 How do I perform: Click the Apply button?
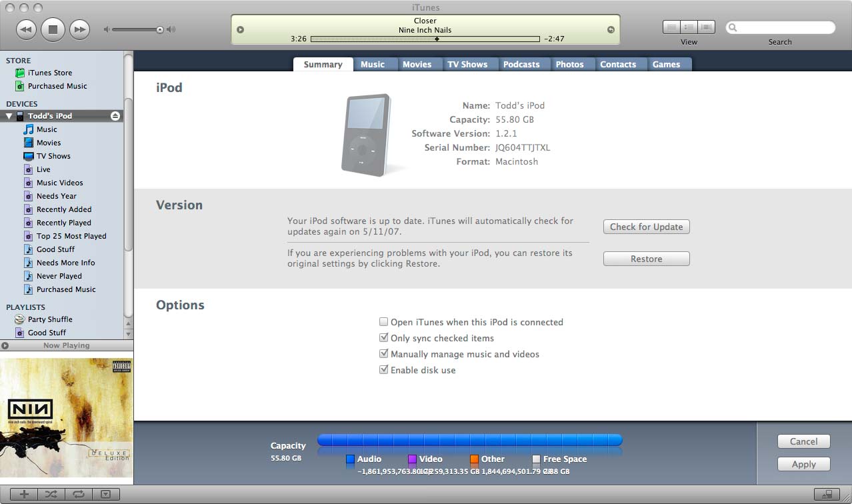803,464
